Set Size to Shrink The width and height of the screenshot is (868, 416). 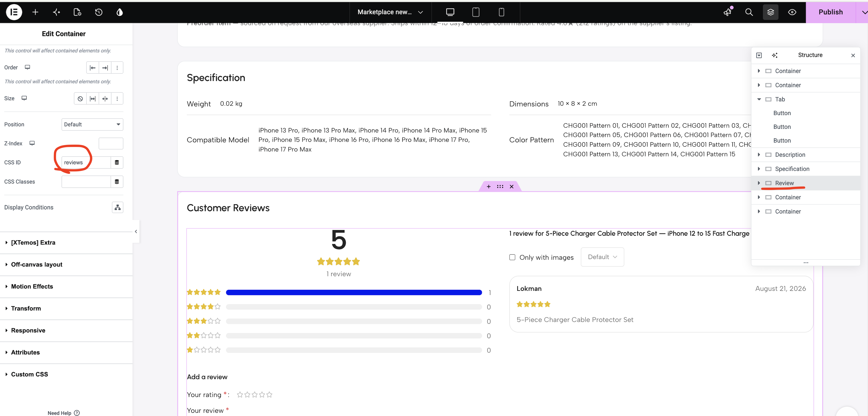(105, 99)
